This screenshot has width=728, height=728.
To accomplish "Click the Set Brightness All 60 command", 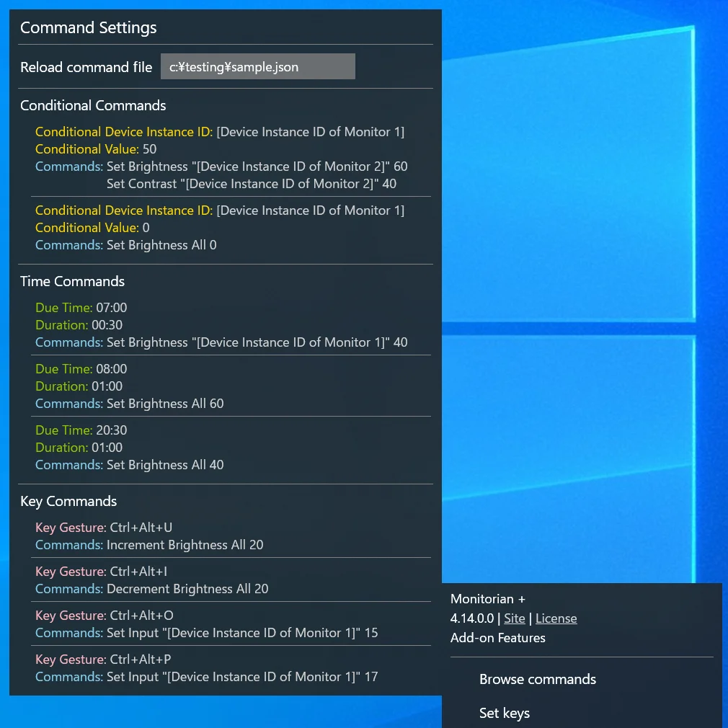I will [165, 404].
